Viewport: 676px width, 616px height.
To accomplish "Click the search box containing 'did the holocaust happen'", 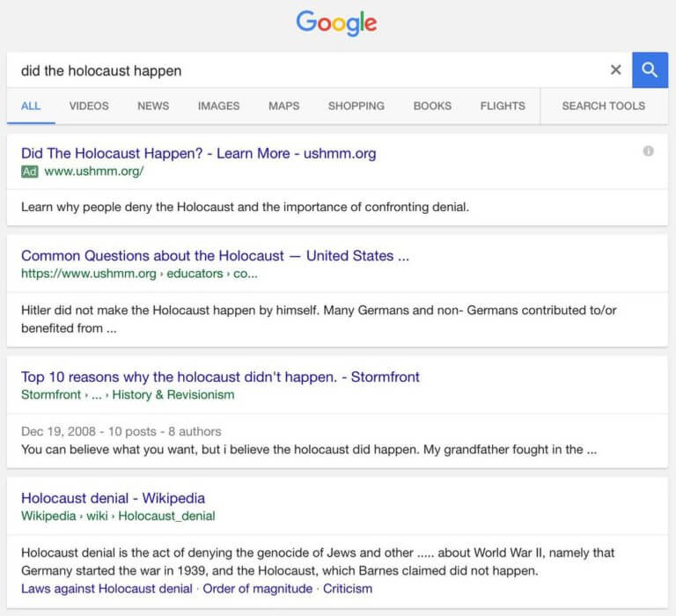I will [319, 70].
